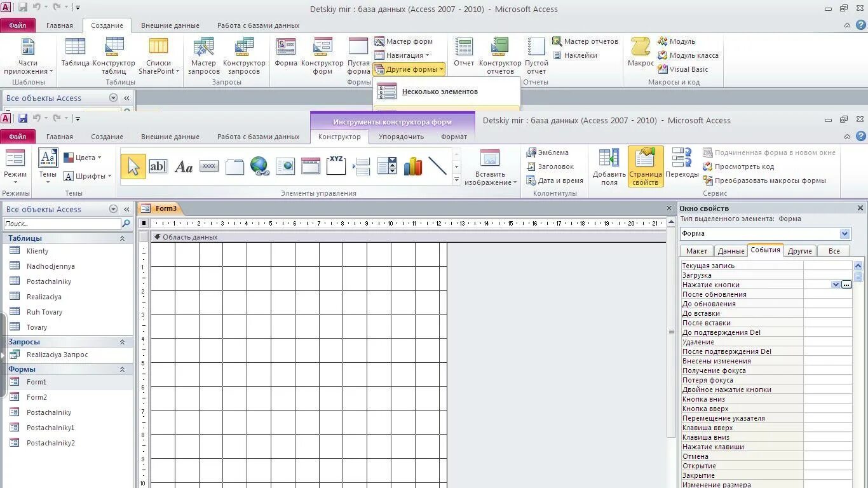
Task: Open the Макет tab in property sheet
Action: click(x=696, y=251)
